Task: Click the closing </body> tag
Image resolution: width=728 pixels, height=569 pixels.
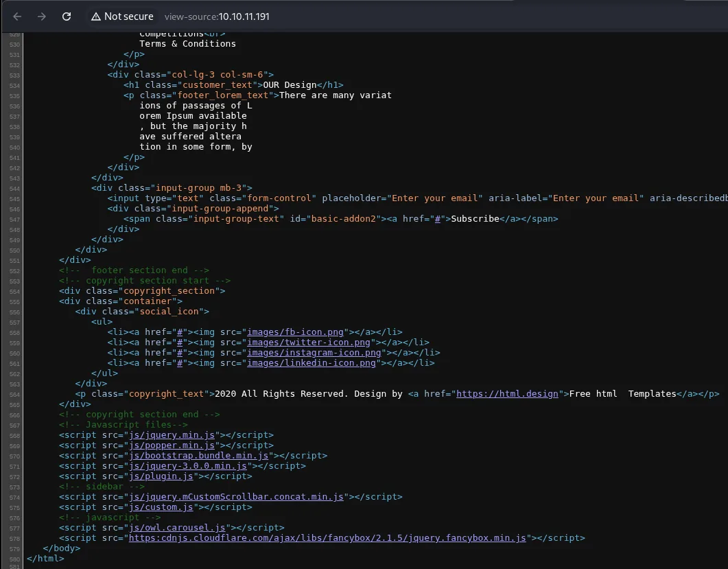Action: (61, 548)
